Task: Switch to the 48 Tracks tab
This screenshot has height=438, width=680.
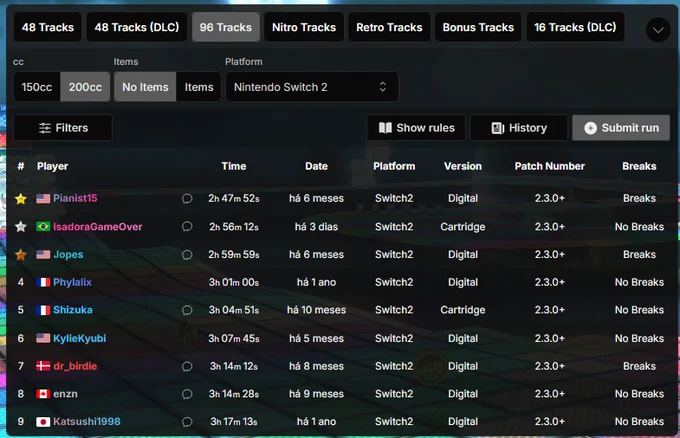Action: [x=48, y=27]
